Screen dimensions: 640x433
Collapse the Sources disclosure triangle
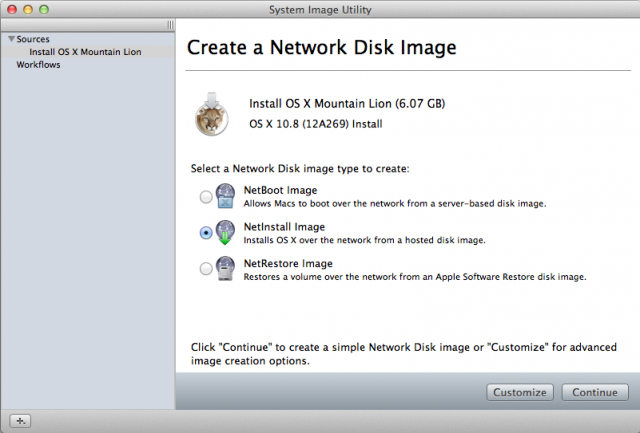click(11, 39)
